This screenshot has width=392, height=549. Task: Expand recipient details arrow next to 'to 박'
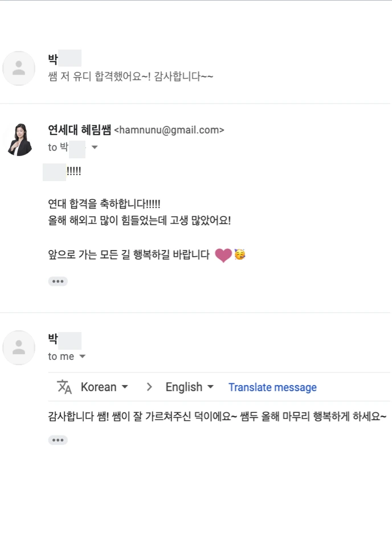pyautogui.click(x=95, y=148)
